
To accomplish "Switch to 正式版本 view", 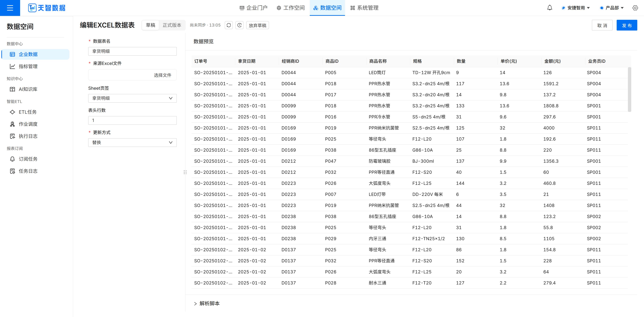I will tap(172, 25).
